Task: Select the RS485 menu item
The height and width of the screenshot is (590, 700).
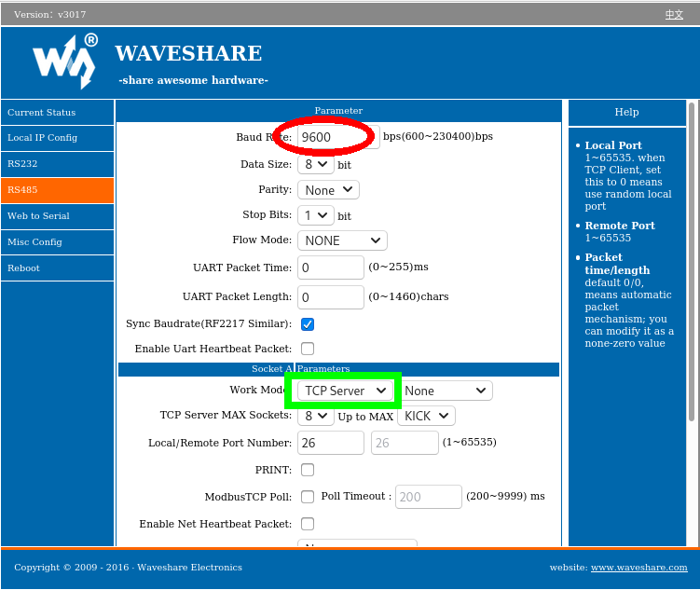Action: (x=57, y=190)
